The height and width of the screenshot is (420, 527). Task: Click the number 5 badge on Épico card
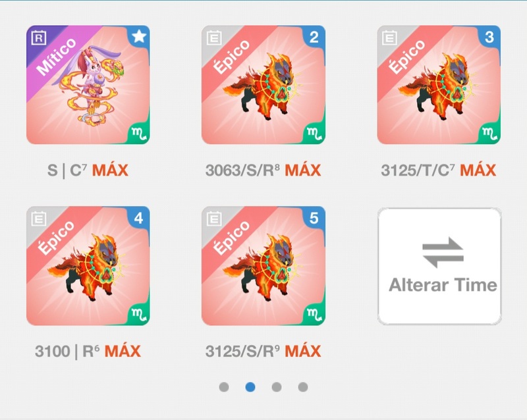click(x=314, y=218)
